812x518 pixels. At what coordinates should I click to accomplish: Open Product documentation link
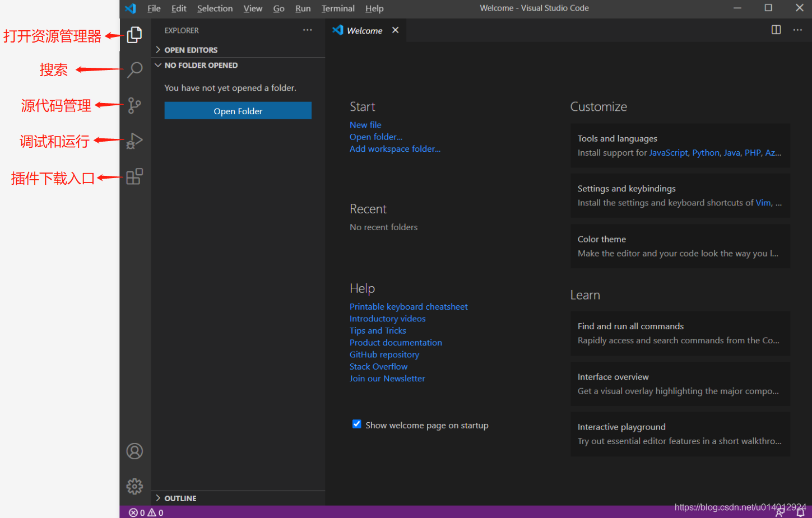tap(396, 342)
